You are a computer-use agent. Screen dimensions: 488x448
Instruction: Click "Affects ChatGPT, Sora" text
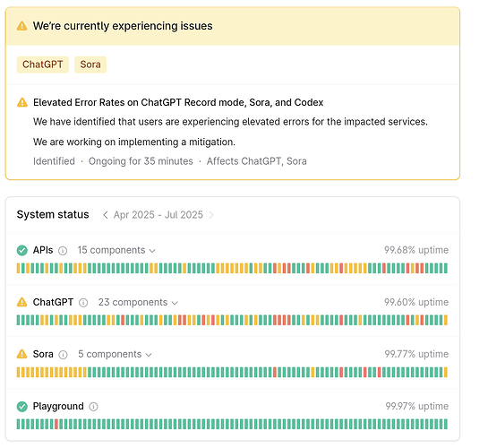click(257, 161)
